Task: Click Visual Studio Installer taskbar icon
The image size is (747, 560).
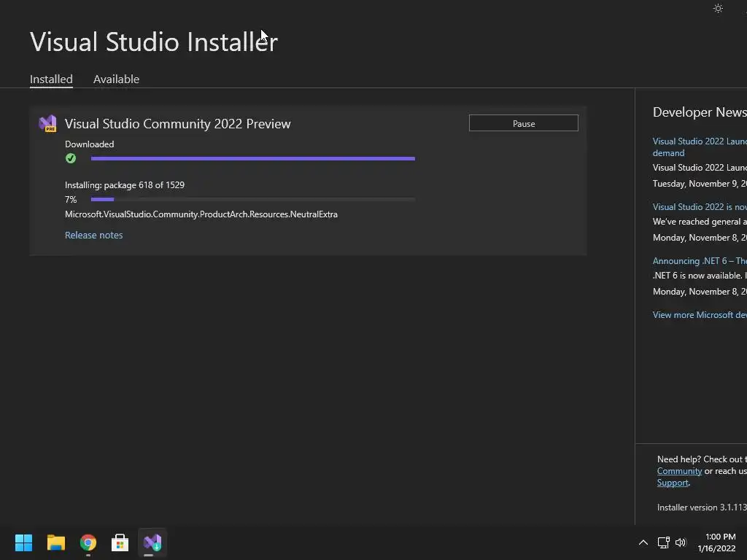Action: (x=152, y=542)
